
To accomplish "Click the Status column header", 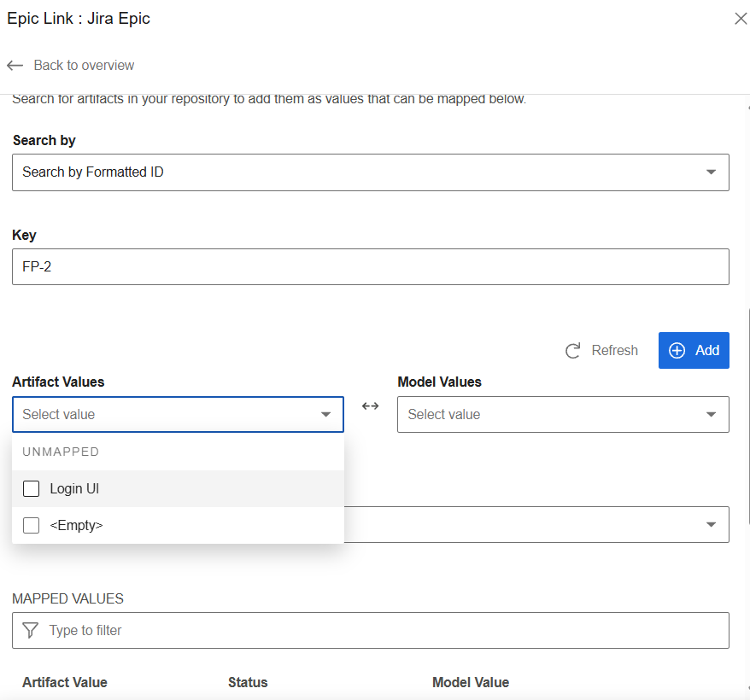I will 248,682.
